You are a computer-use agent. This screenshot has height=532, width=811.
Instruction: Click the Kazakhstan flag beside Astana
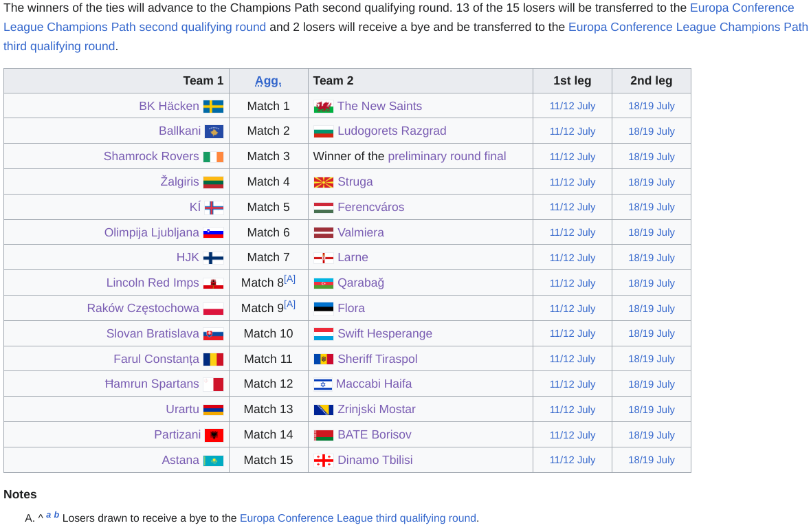point(213,460)
